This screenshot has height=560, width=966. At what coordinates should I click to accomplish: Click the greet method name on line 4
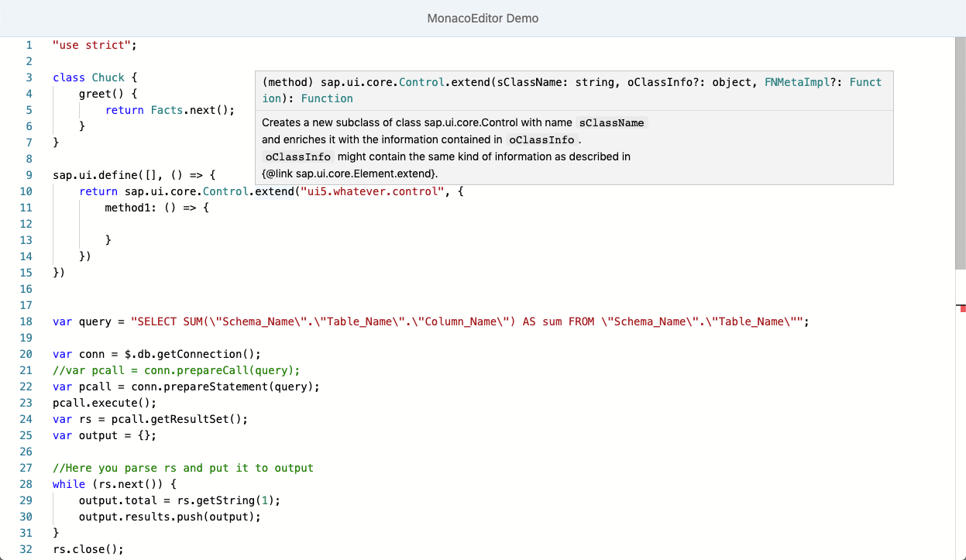pyautogui.click(x=93, y=93)
